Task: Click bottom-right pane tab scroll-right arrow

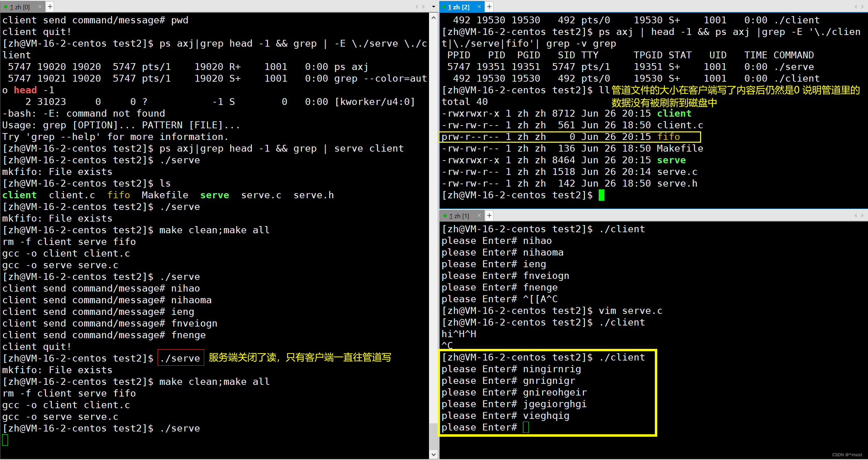Action: coord(863,215)
